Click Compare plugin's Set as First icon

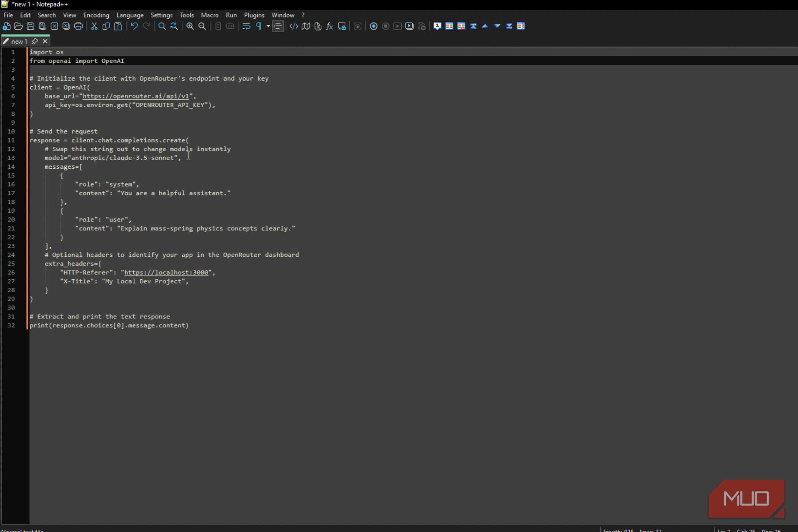[437, 26]
